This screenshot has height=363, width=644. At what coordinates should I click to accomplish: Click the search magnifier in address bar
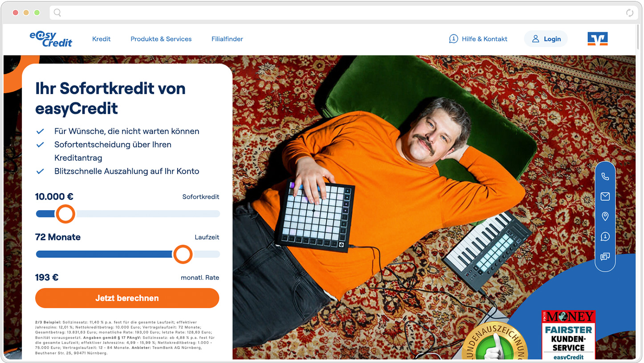click(57, 13)
